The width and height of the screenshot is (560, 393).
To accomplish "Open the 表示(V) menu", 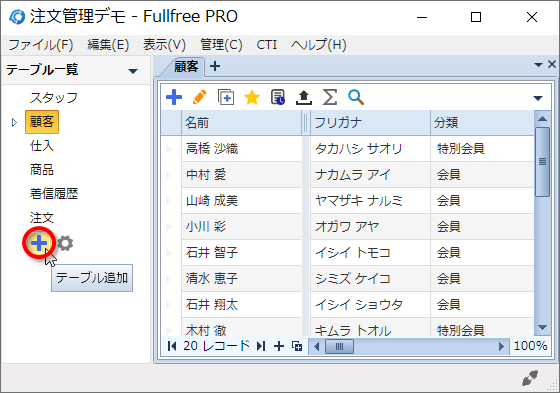I will point(164,45).
